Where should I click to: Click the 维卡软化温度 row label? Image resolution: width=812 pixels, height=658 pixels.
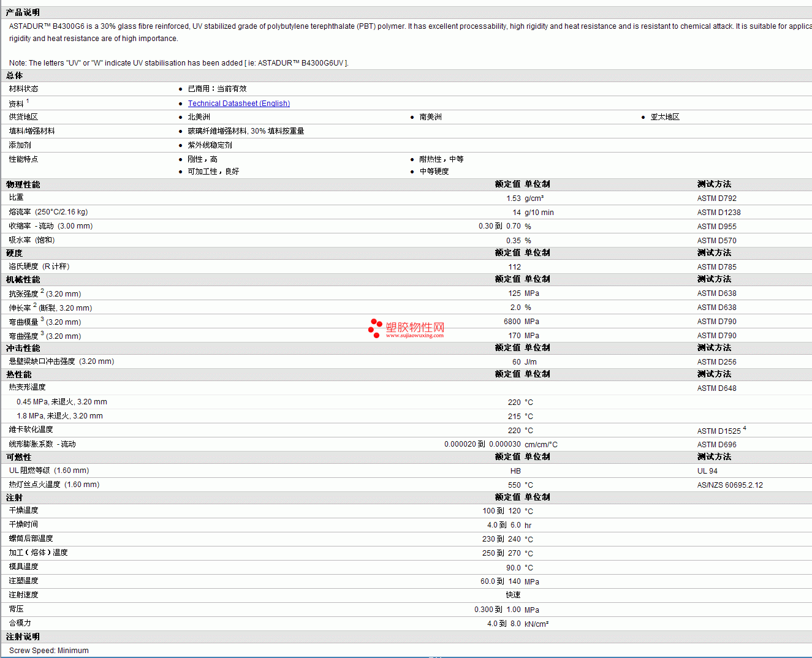[x=31, y=429]
